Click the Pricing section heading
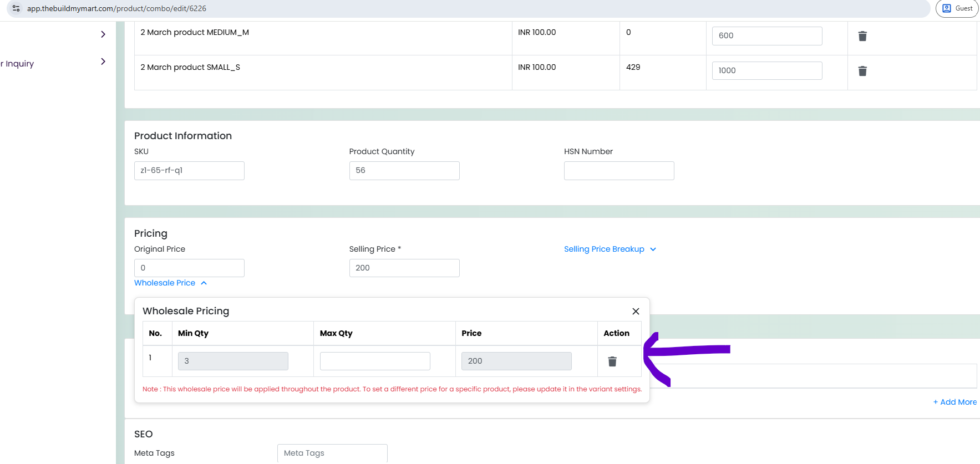Image resolution: width=980 pixels, height=464 pixels. pyautogui.click(x=151, y=233)
